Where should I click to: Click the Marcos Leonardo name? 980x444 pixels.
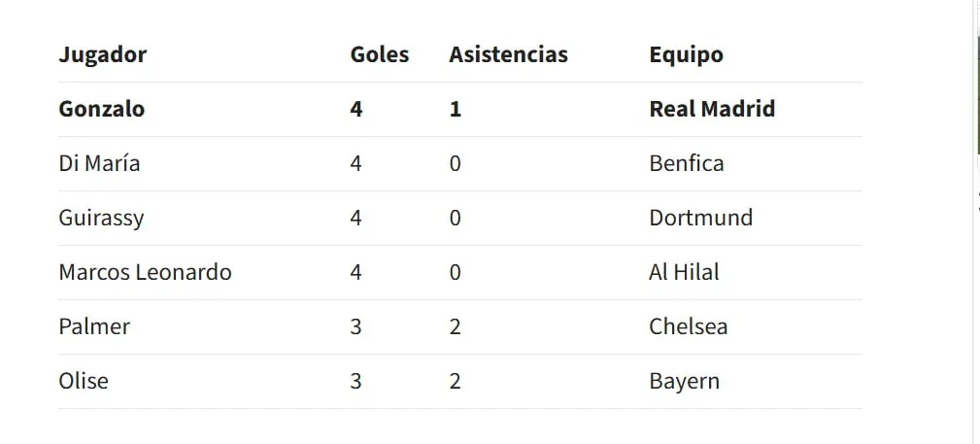click(x=145, y=272)
